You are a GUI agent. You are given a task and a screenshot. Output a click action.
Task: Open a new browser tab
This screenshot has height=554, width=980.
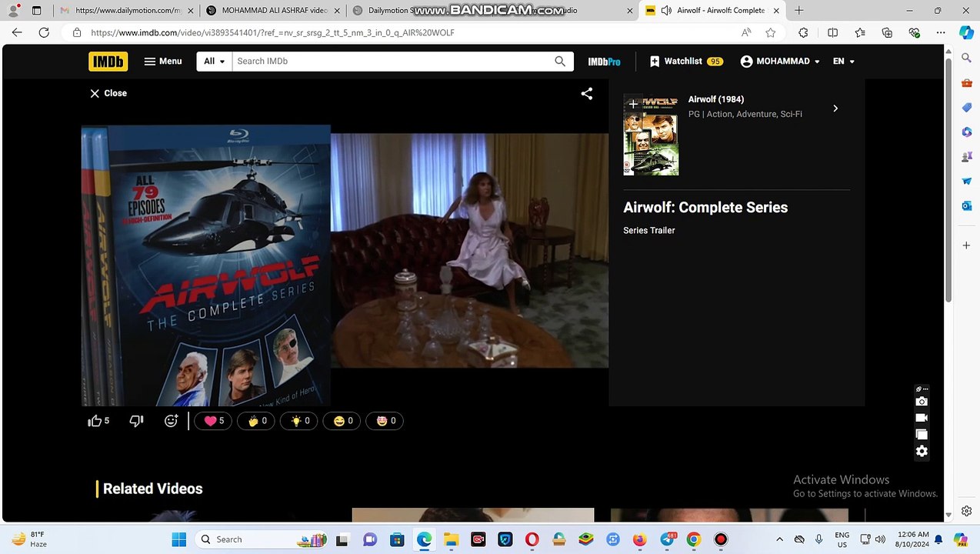[799, 11]
